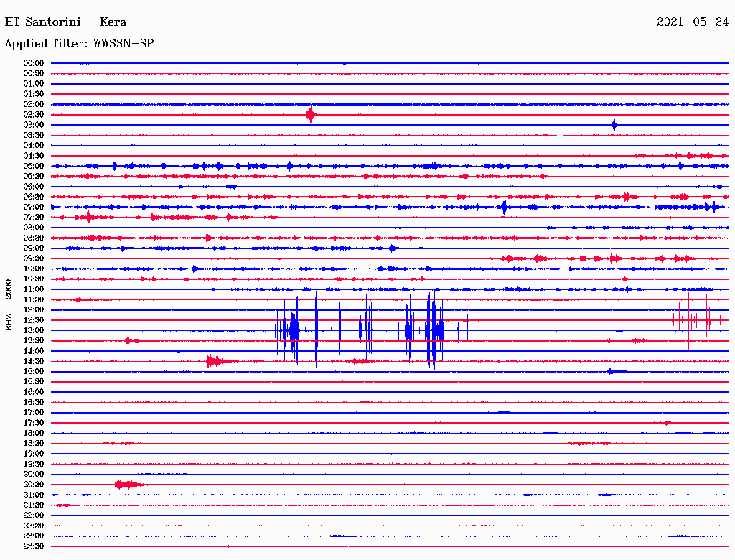Click the 11:00 time label
The height and width of the screenshot is (560, 735).
(34, 289)
